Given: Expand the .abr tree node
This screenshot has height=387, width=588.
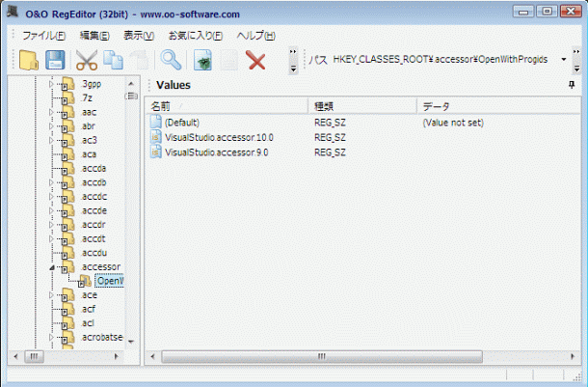Looking at the screenshot, I should click(x=51, y=126).
